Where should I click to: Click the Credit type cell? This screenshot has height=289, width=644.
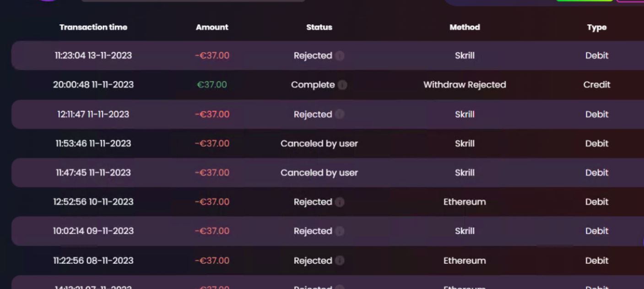(596, 85)
